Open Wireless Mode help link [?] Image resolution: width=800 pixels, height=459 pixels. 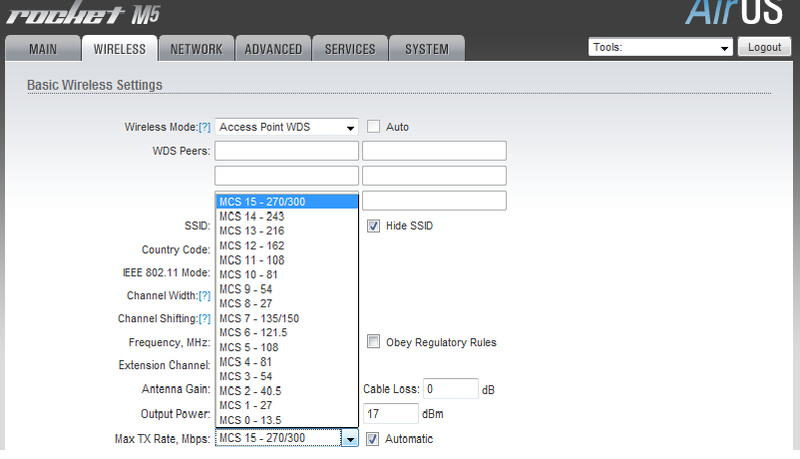point(204,128)
